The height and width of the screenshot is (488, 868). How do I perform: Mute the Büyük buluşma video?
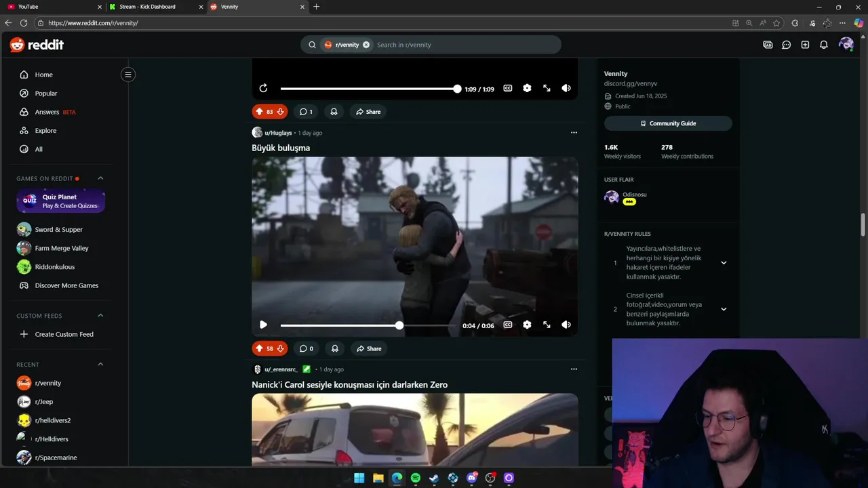(566, 325)
